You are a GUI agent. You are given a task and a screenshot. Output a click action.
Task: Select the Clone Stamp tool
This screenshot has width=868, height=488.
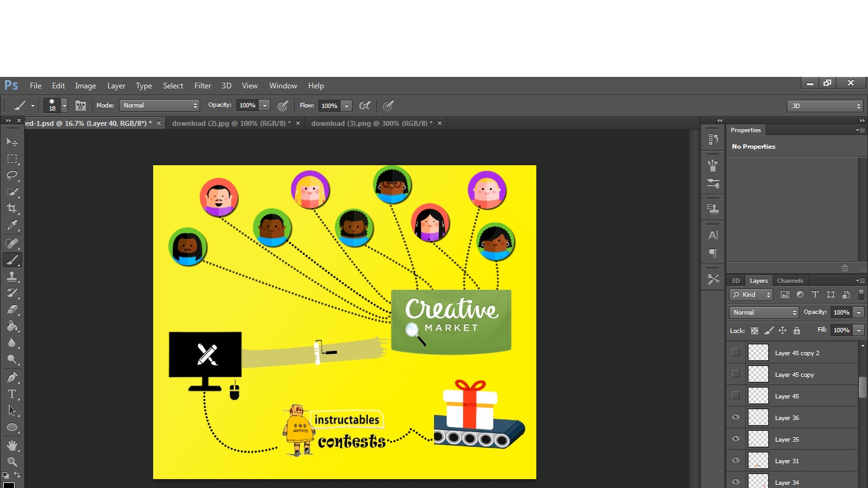[x=12, y=276]
